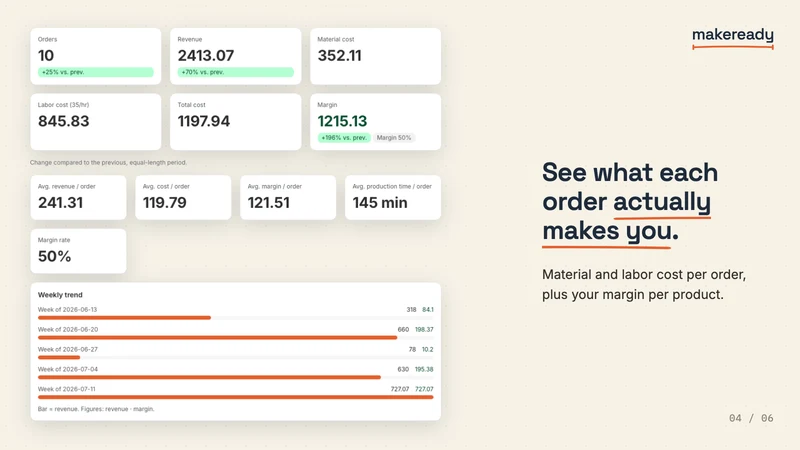
Task: Click the Weekly trend heading
Action: click(x=60, y=295)
